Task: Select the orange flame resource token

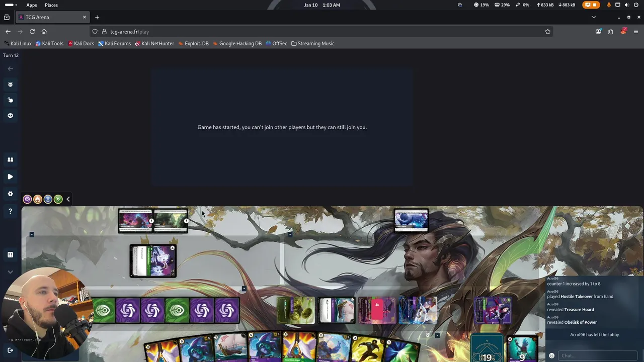Action: (x=38, y=199)
